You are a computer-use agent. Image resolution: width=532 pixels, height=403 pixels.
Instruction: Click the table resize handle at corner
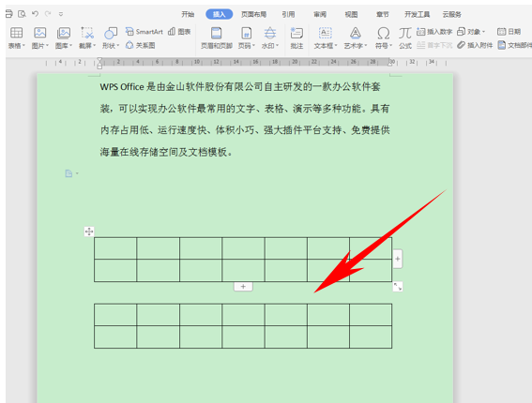point(398,287)
